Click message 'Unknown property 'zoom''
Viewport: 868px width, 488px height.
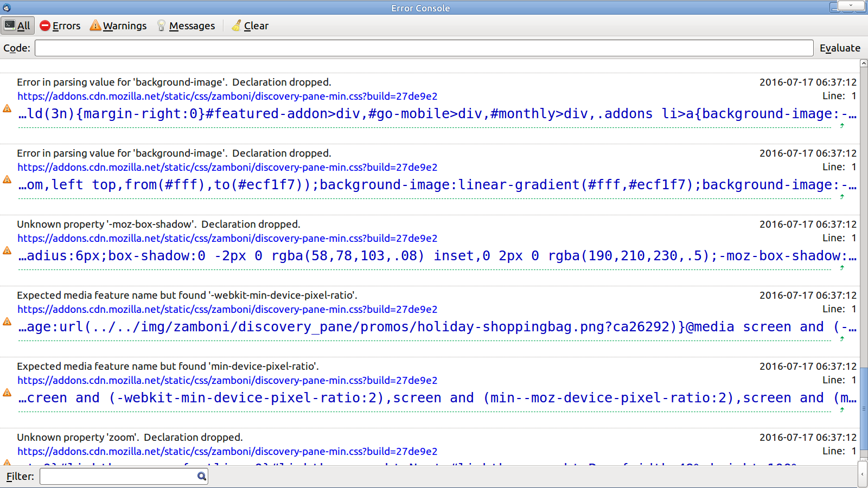point(79,437)
